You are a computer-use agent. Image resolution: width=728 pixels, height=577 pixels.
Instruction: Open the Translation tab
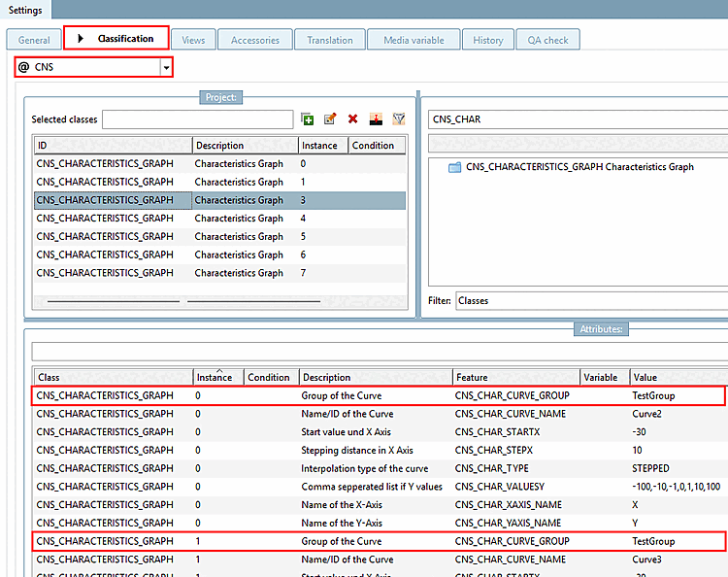point(330,40)
